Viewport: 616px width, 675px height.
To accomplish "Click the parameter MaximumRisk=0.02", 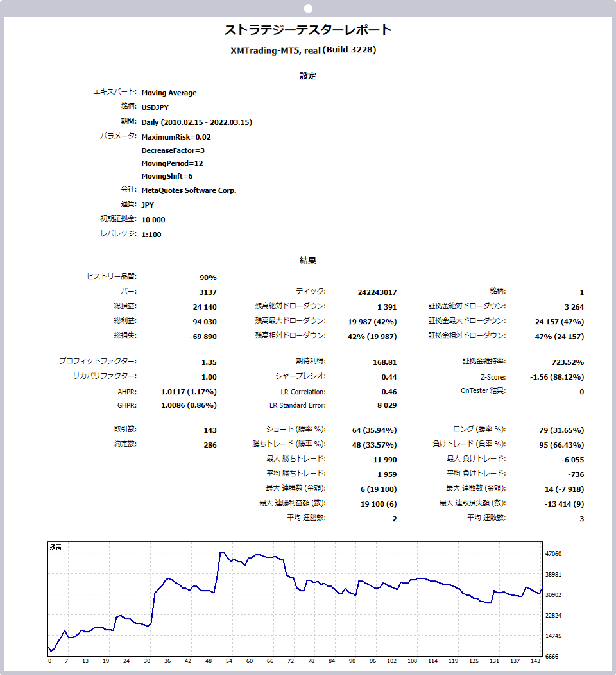I will (x=176, y=137).
